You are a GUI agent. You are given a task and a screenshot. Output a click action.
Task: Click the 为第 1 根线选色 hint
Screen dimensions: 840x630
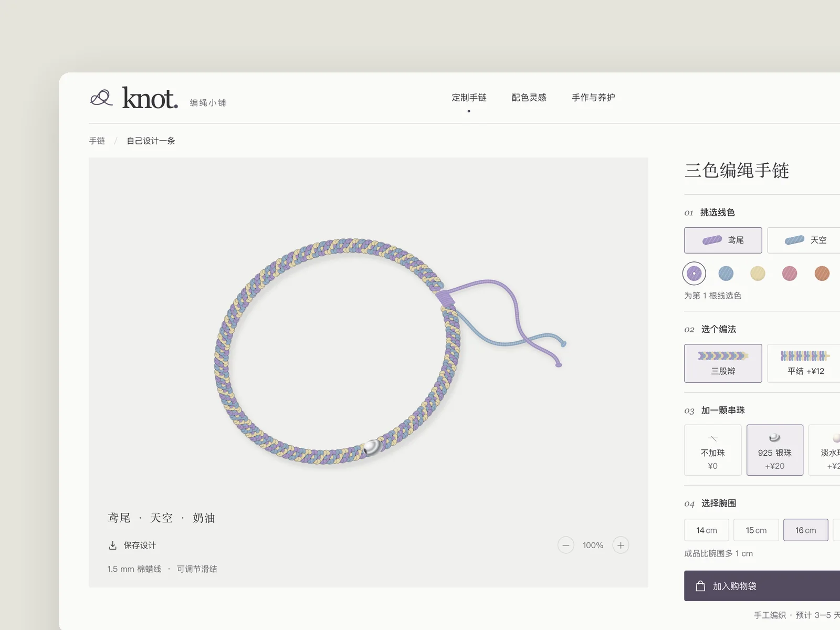[x=712, y=296]
